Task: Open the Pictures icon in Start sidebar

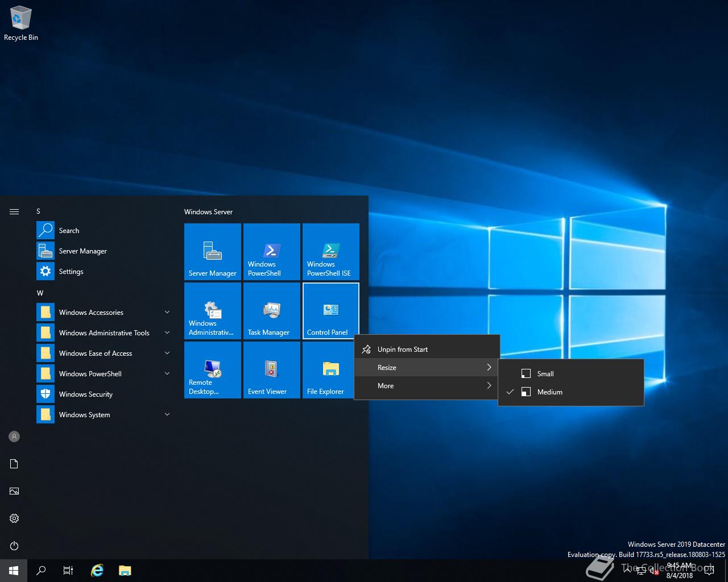Action: point(14,491)
